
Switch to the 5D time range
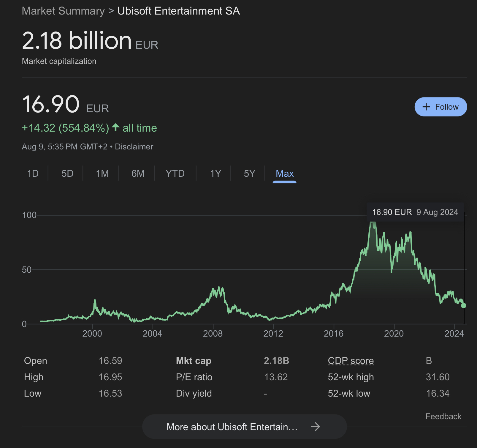pyautogui.click(x=67, y=173)
